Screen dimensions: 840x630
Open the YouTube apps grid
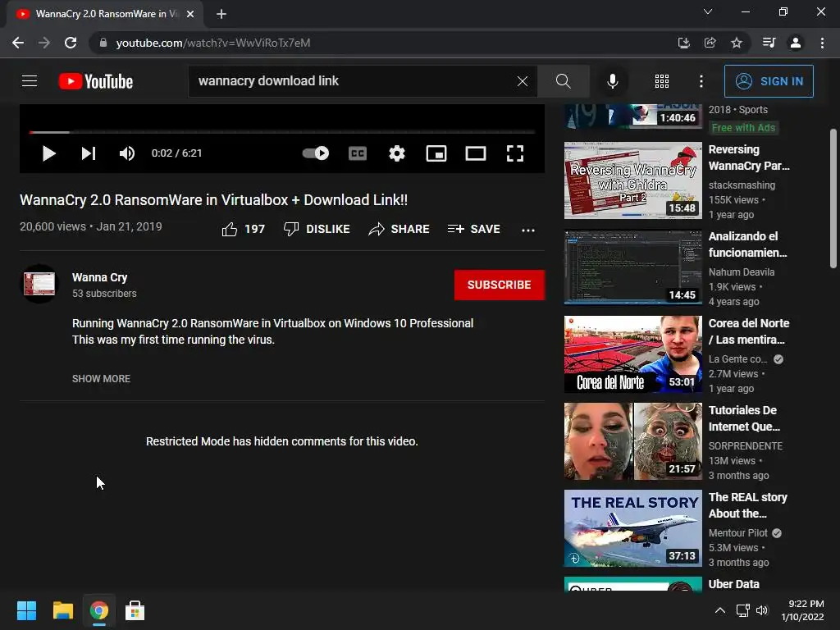tap(662, 81)
